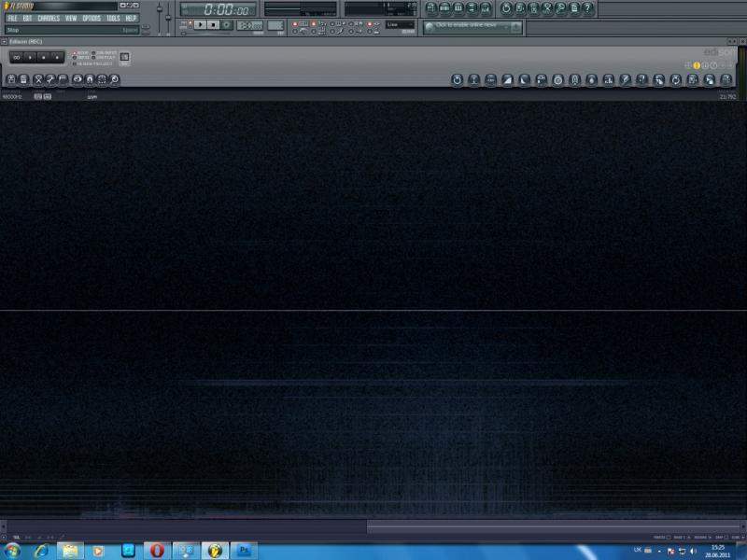Screen dimensions: 747x560
Task: Click the question mark help icon
Action: [x=588, y=8]
